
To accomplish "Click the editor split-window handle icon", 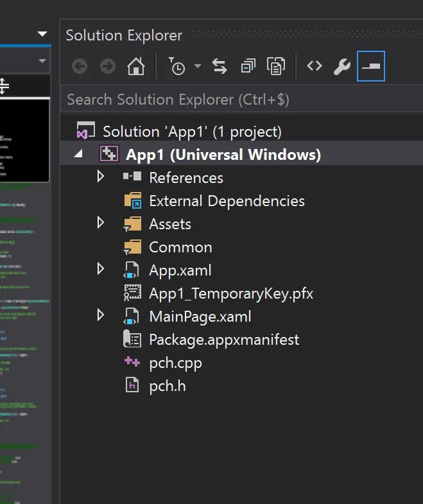I will (4, 86).
